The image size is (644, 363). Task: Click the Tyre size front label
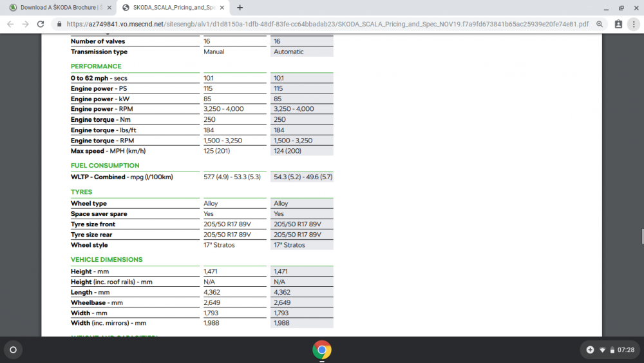coord(93,224)
